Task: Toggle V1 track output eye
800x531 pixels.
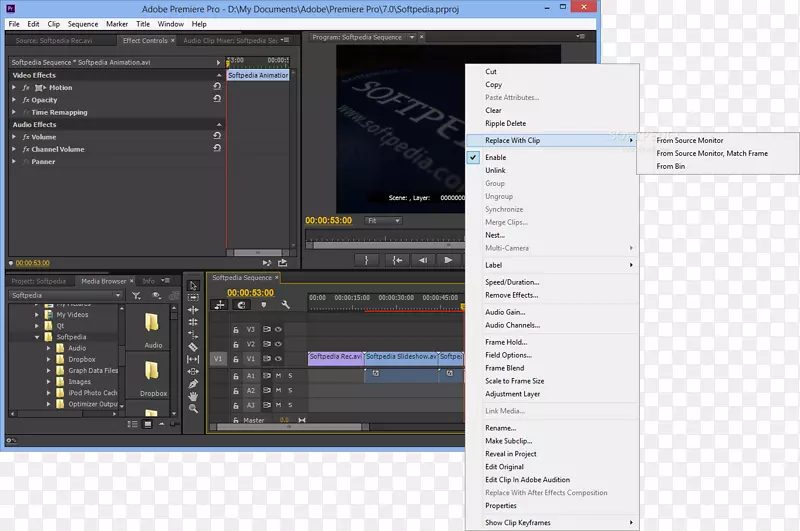Action: click(279, 359)
